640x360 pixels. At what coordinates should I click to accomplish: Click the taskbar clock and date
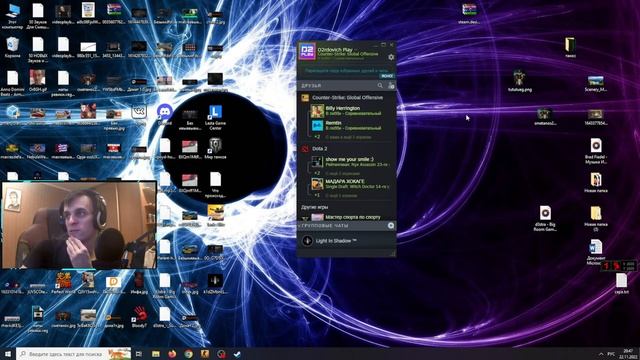point(629,354)
